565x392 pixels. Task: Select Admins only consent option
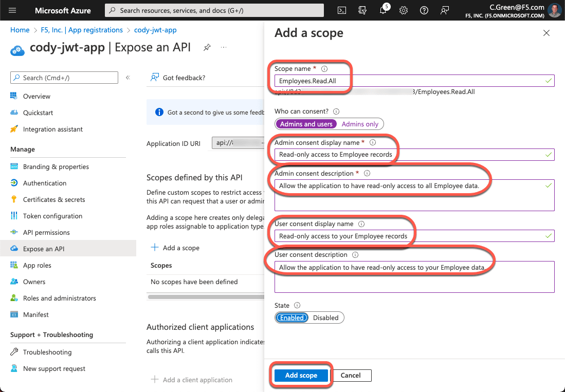(x=360, y=124)
